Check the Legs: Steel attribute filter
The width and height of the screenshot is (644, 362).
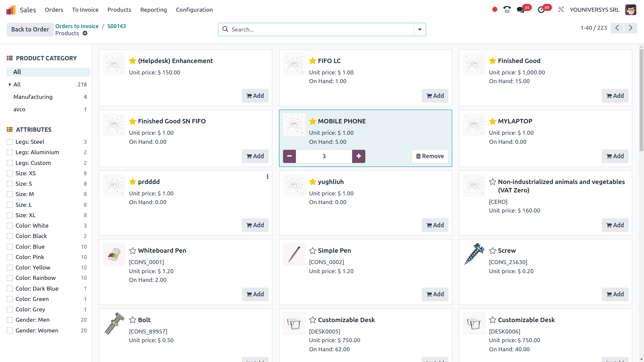point(9,142)
